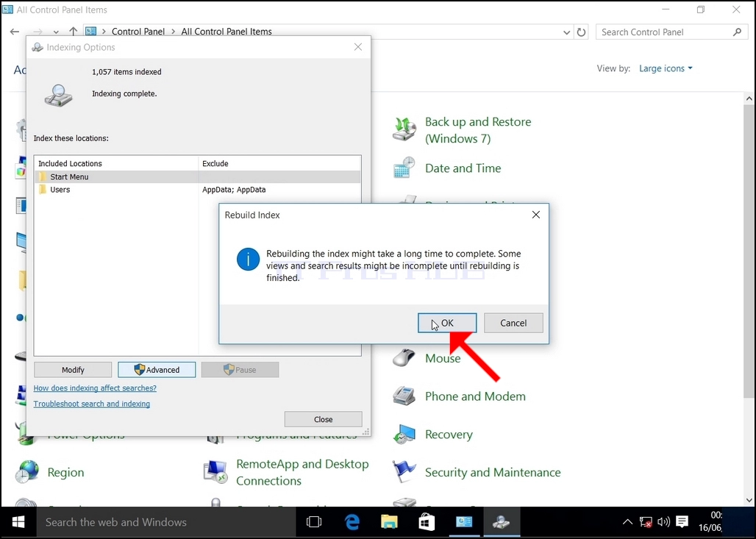The height and width of the screenshot is (539, 756).
Task: Click 'AppData; AppData' exclude cell
Action: 234,190
